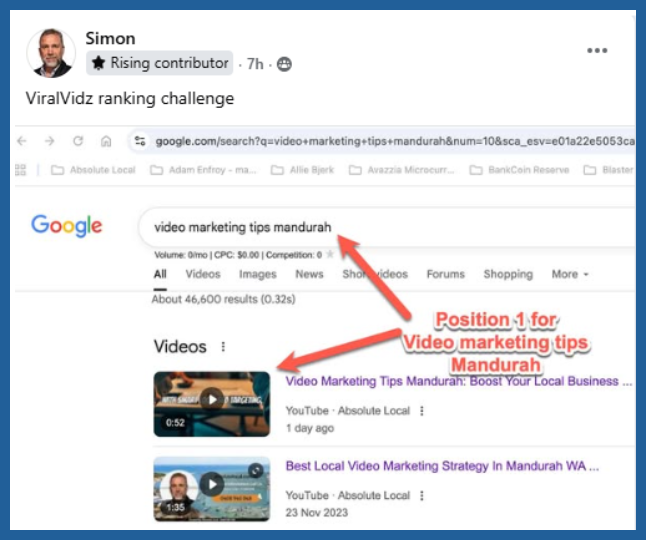Viewport: 646px width, 540px height.
Task: Expand the More search filter dropdown
Action: pos(570,274)
